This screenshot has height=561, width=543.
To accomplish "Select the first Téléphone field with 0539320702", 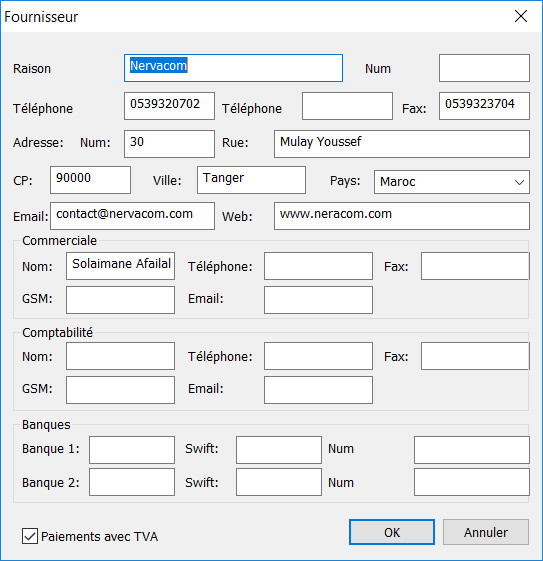I will [169, 106].
